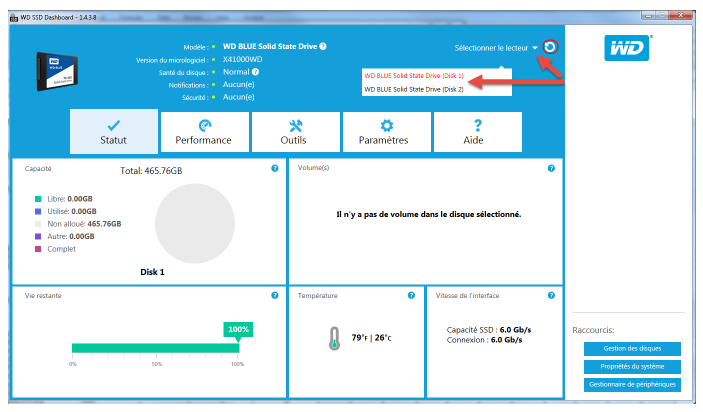Click the life remaining progress bar
This screenshot has height=412, width=703.
156,348
